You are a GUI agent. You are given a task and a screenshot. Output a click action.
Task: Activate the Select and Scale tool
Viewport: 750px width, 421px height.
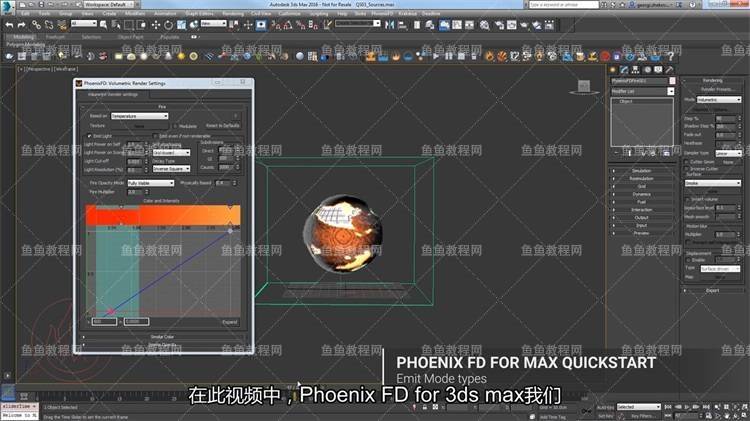pos(181,25)
